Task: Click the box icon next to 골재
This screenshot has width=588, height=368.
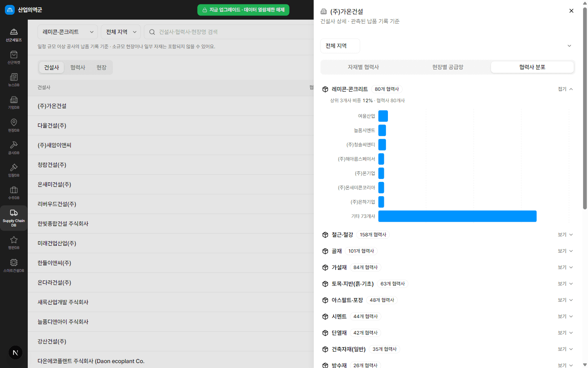Action: coord(325,251)
